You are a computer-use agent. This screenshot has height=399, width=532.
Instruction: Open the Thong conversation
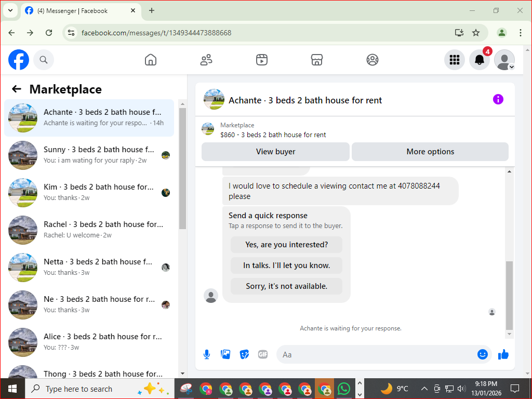pyautogui.click(x=89, y=371)
